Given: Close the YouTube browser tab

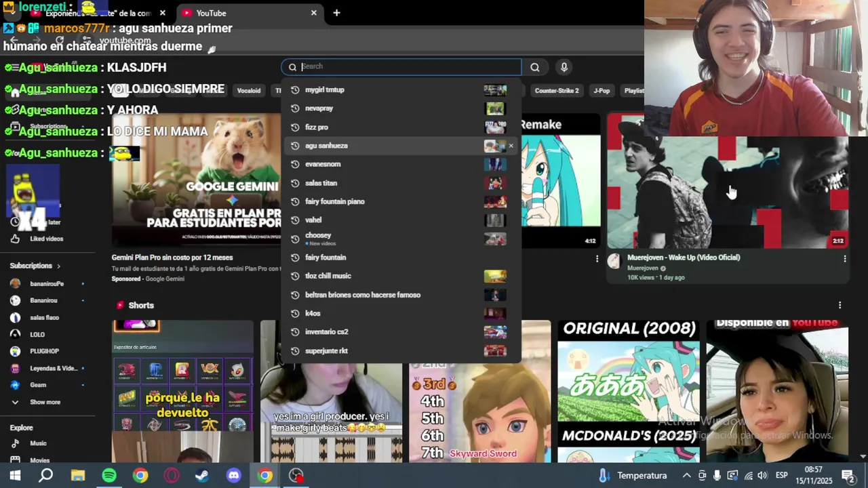Looking at the screenshot, I should 313,13.
